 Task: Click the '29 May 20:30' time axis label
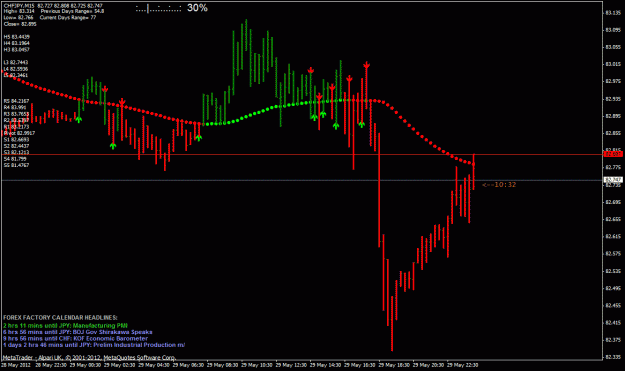pos(428,365)
